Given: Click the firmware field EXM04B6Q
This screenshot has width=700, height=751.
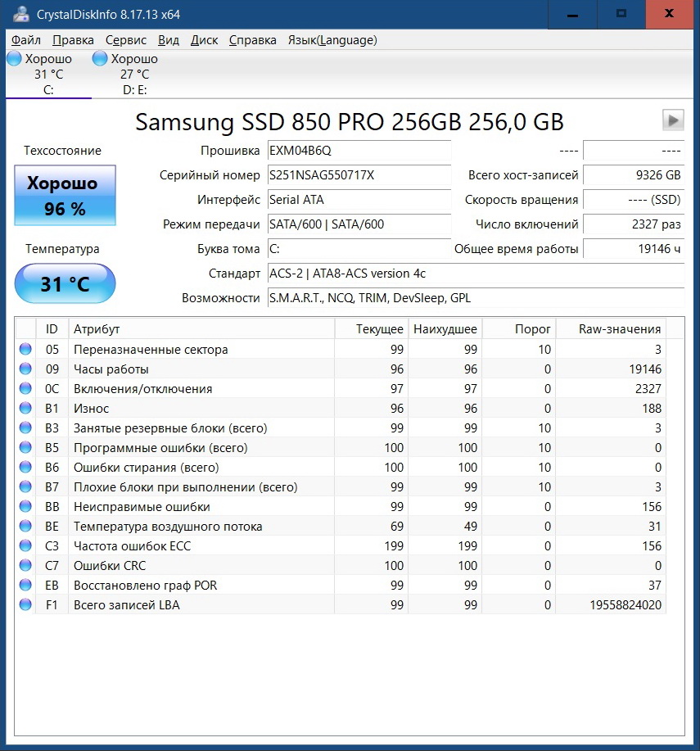Looking at the screenshot, I should pyautogui.click(x=359, y=151).
